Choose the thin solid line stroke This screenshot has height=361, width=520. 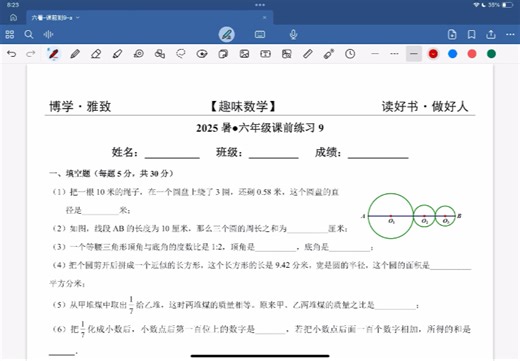pyautogui.click(x=375, y=54)
